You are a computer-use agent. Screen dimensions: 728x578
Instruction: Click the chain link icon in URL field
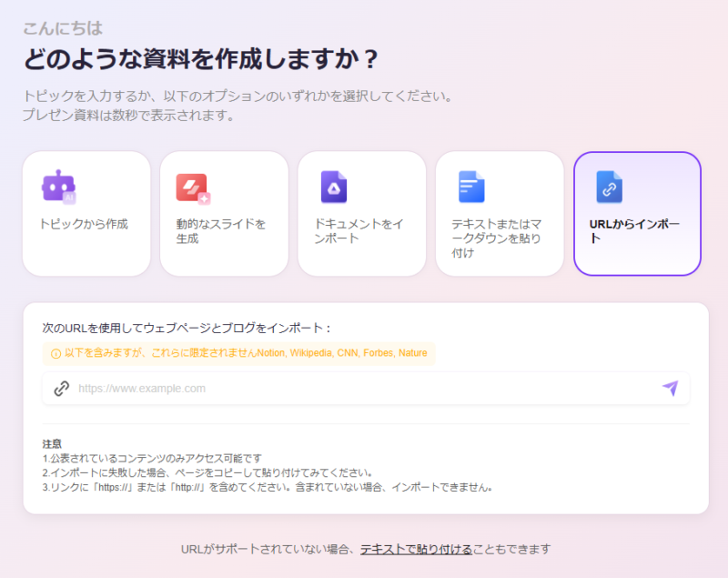61,389
